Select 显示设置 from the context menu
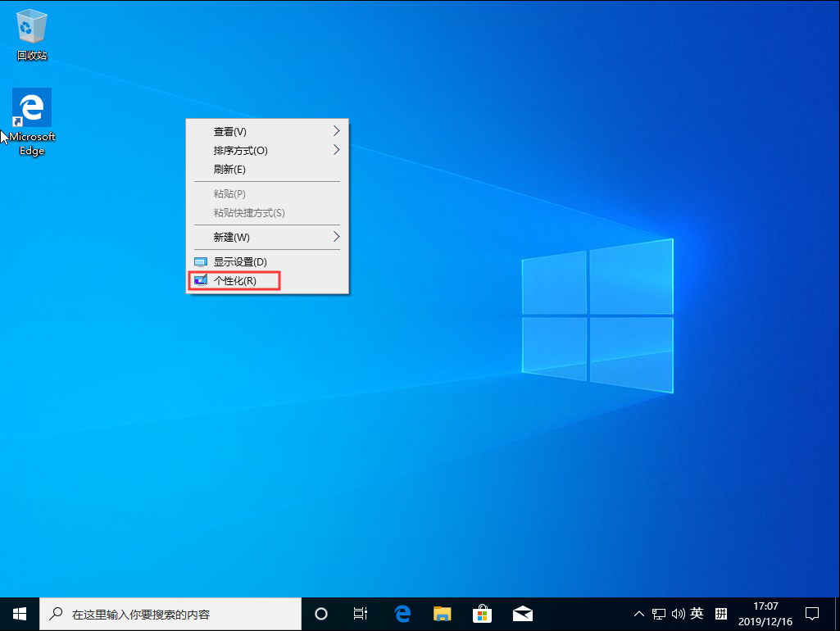 click(242, 261)
